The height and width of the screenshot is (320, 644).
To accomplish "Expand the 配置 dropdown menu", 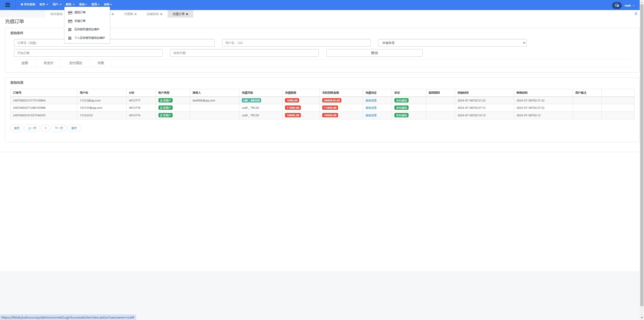I will click(96, 4).
